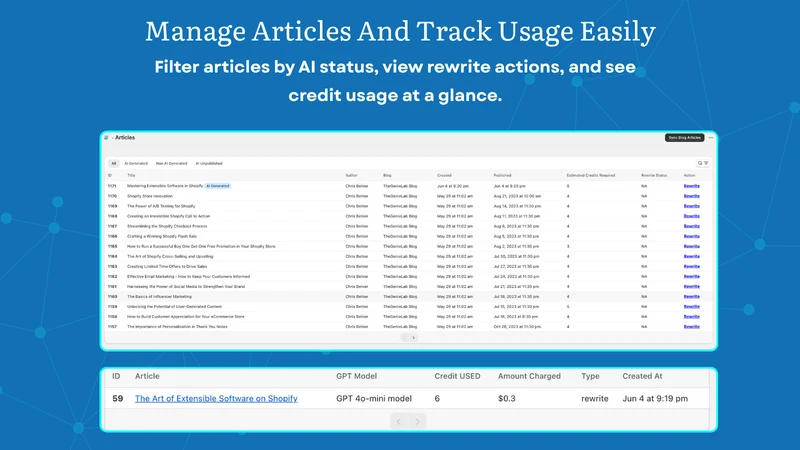
Task: Select title The Art of Shopify Cross-Selling and Upselling
Action: pos(170,257)
